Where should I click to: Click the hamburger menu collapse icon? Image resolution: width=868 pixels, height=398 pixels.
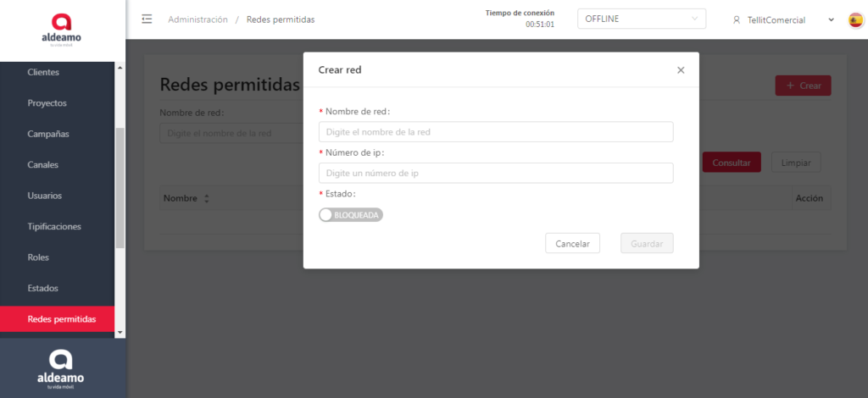tap(147, 19)
